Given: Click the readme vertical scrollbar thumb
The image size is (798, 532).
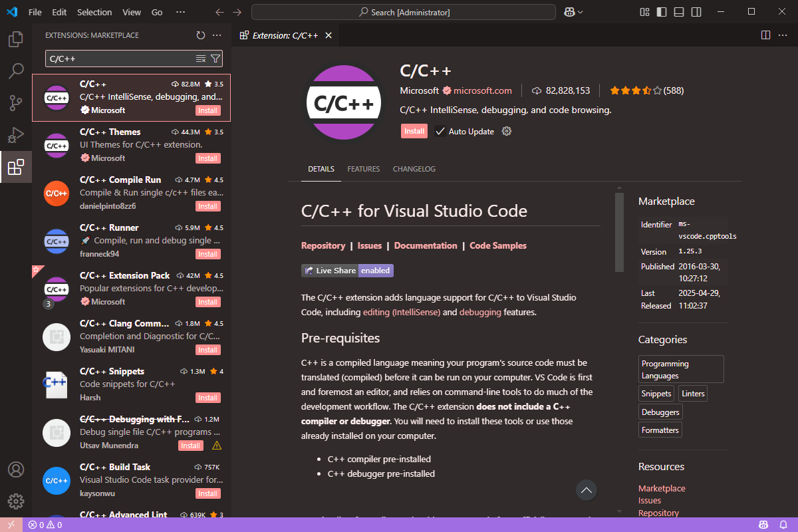Looking at the screenshot, I should [619, 231].
